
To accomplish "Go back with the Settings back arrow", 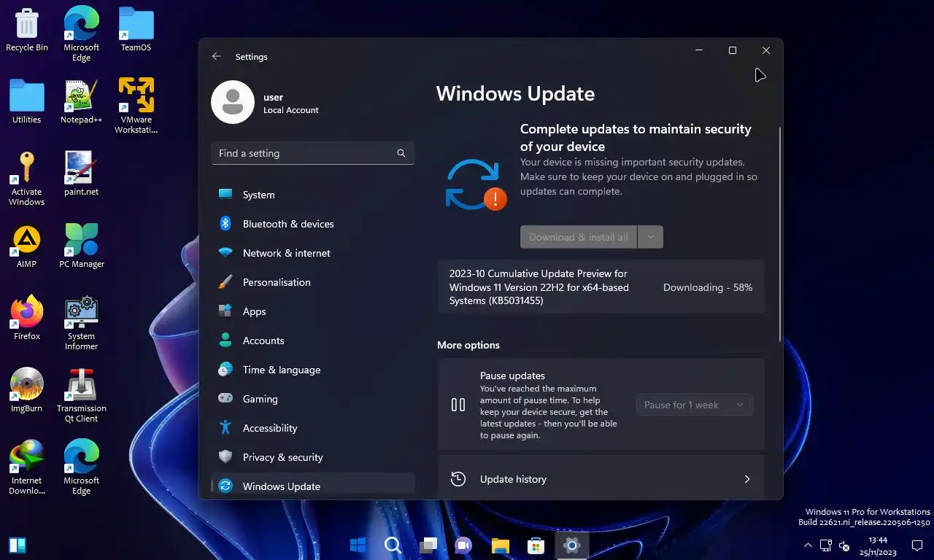I will pyautogui.click(x=217, y=56).
